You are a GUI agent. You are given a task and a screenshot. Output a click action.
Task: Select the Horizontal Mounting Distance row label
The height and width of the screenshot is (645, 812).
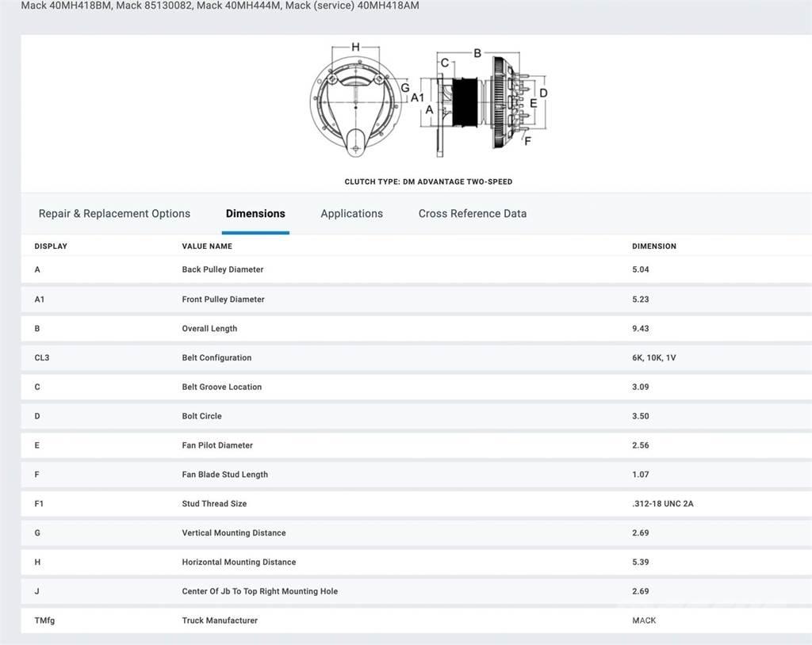coord(239,563)
